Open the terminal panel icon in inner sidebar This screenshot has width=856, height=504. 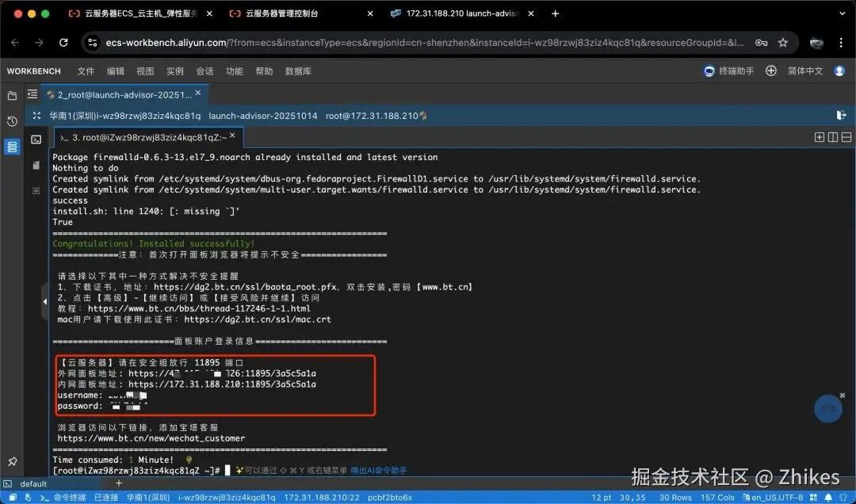tap(36, 139)
